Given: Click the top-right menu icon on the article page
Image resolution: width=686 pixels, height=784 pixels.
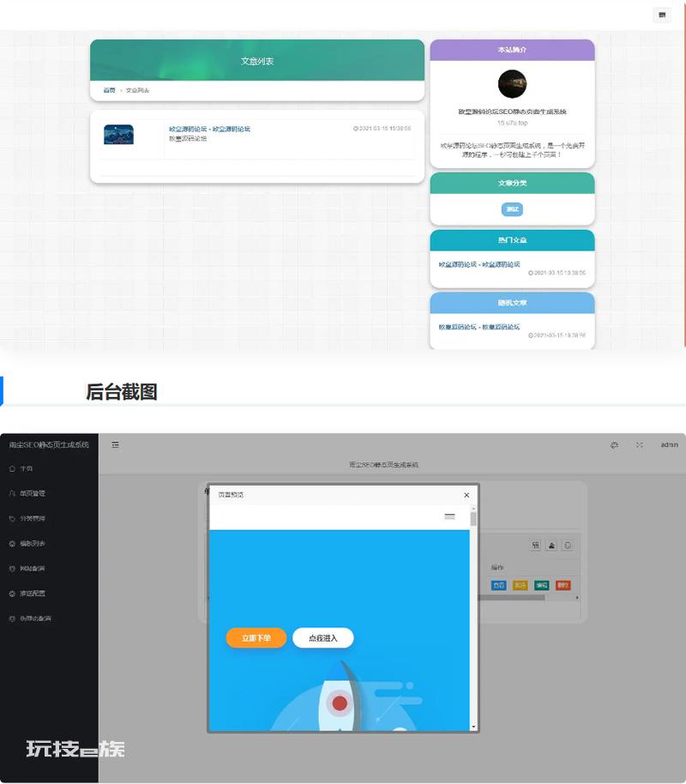Looking at the screenshot, I should (x=662, y=15).
